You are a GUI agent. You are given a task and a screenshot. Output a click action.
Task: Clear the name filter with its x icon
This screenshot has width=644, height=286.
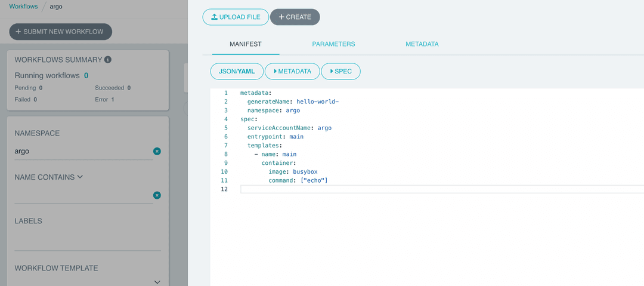(x=157, y=195)
